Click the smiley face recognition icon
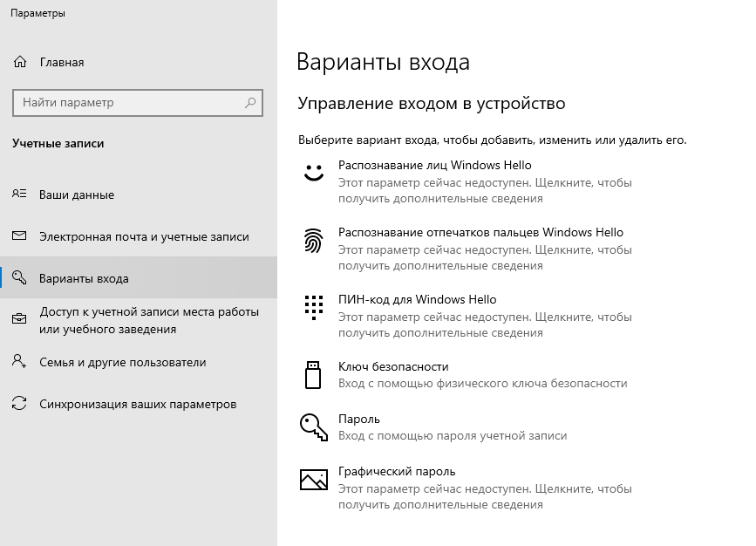 point(314,172)
